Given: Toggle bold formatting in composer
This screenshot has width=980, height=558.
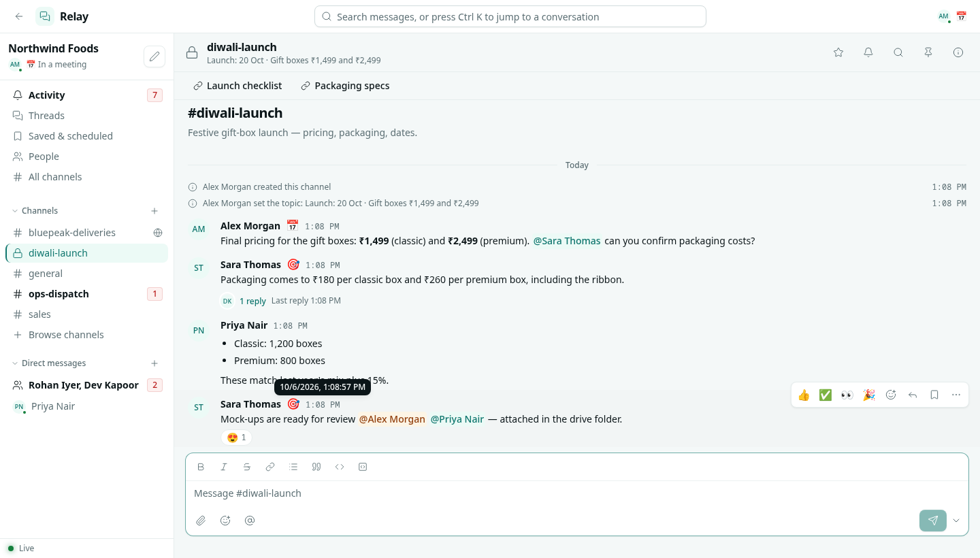Looking at the screenshot, I should (x=201, y=467).
